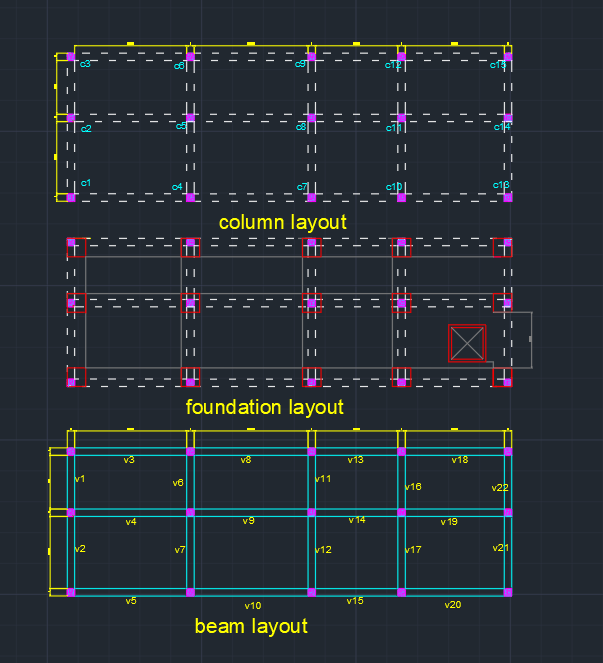Viewport: 603px width, 663px height.
Task: Pick the c4 column label
Action: coord(177,186)
